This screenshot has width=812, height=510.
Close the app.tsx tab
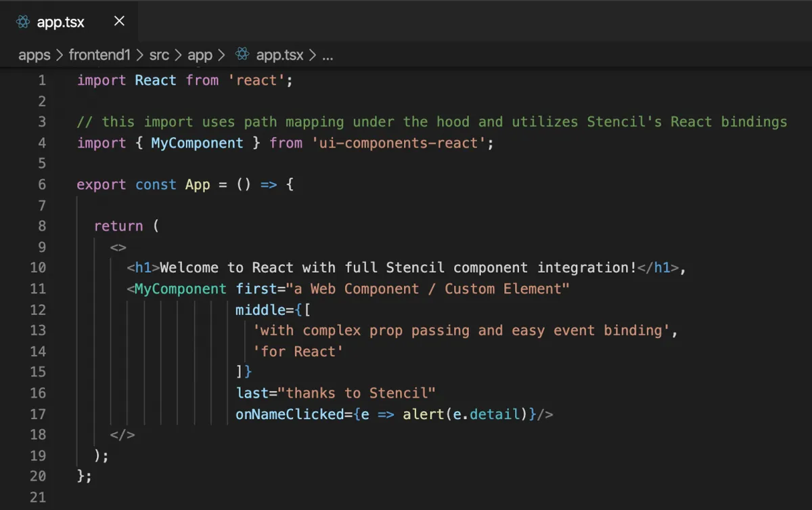[119, 21]
